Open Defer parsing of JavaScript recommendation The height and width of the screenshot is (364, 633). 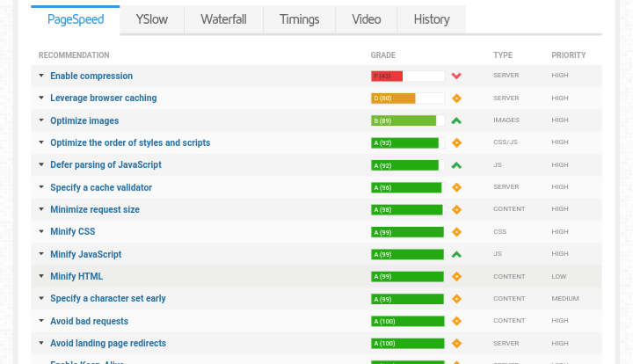click(x=105, y=165)
